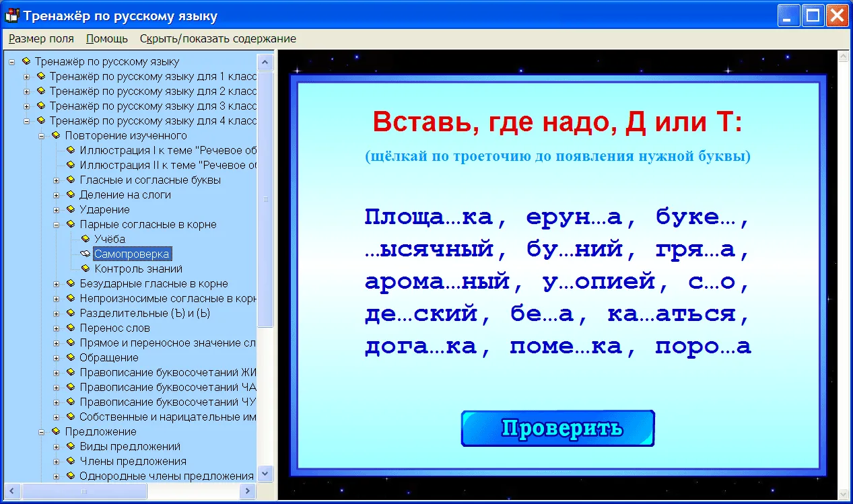Click the book icon of Повторение изученного
The height and width of the screenshot is (504, 853).
(x=56, y=135)
